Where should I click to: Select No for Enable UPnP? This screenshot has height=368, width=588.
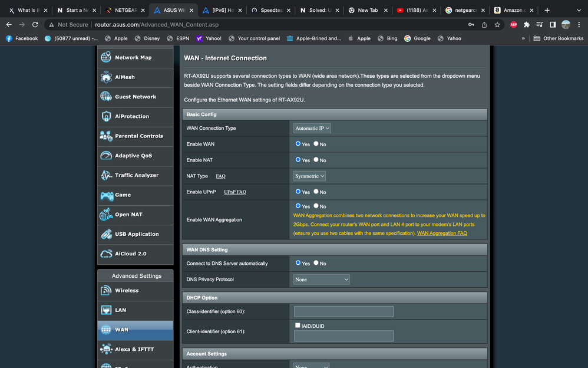(x=316, y=192)
